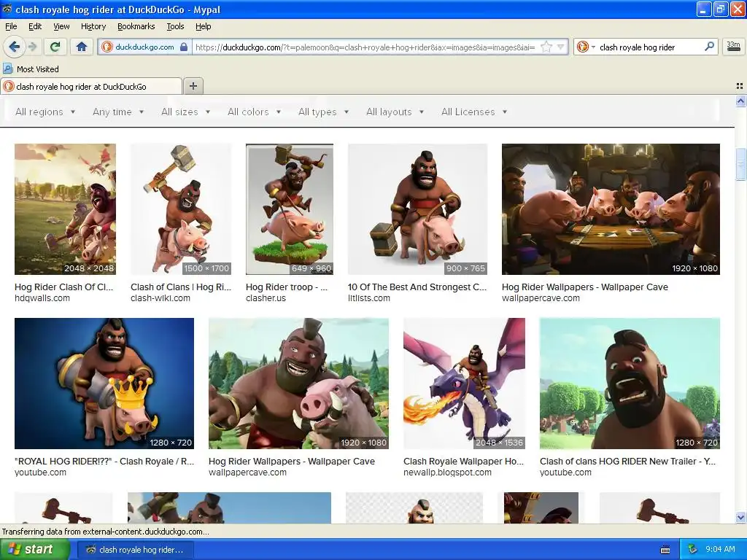Image resolution: width=747 pixels, height=560 pixels.
Task: Expand the All Licenses filter
Action: tap(474, 112)
